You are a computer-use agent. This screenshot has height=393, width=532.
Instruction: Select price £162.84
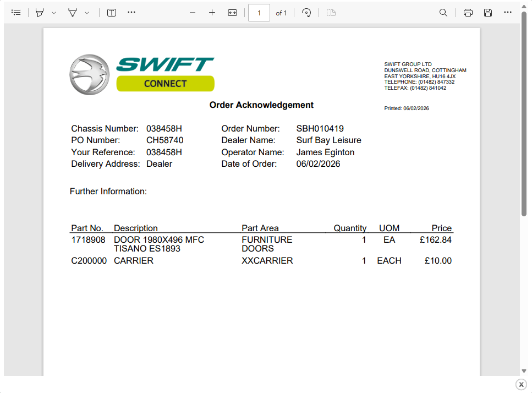[436, 240]
